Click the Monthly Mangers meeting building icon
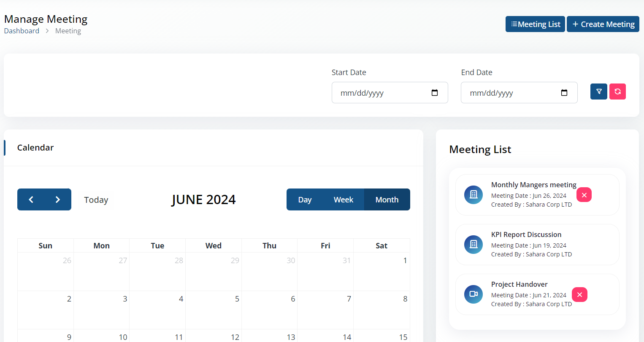Viewport: 644px width, 342px height. (x=474, y=195)
